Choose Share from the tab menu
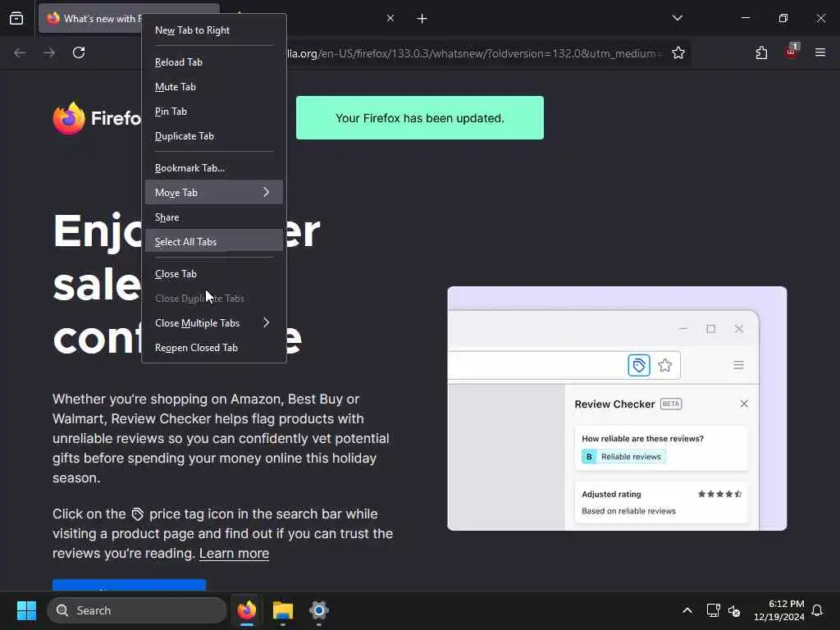Image resolution: width=840 pixels, height=630 pixels. point(214,217)
